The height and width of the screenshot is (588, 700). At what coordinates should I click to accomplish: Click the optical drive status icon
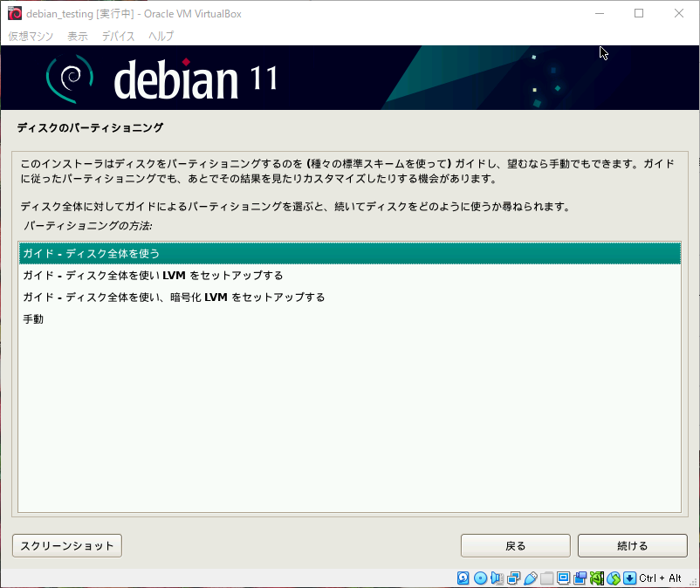[480, 578]
